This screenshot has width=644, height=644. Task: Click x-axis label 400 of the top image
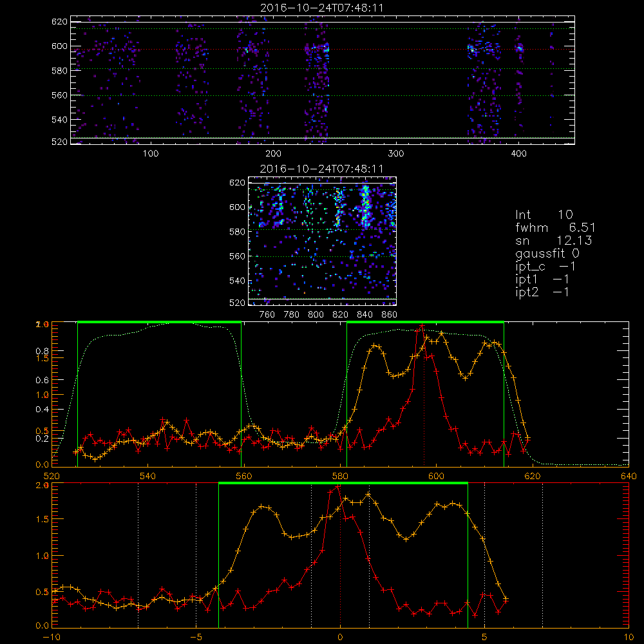click(x=518, y=154)
